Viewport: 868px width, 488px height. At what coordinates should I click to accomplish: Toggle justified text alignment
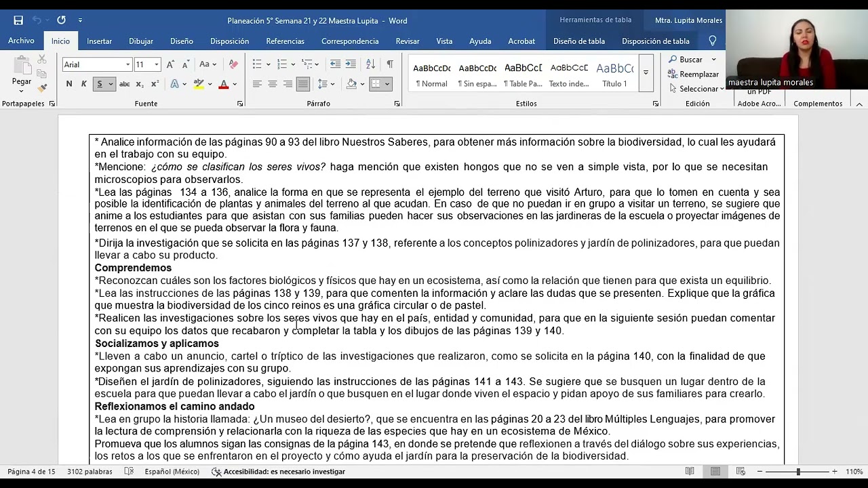[303, 84]
